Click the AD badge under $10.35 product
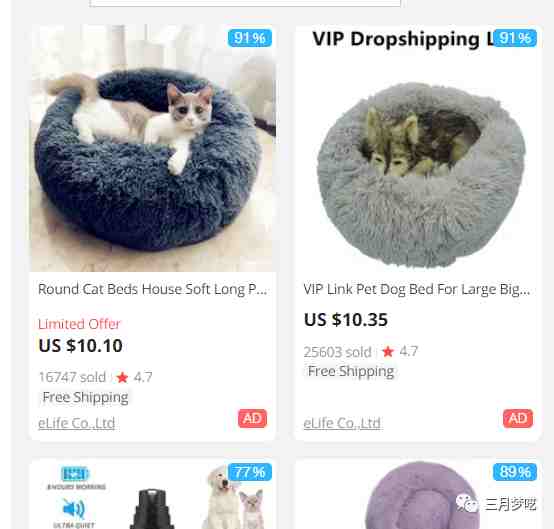The width and height of the screenshot is (554, 529). [518, 418]
